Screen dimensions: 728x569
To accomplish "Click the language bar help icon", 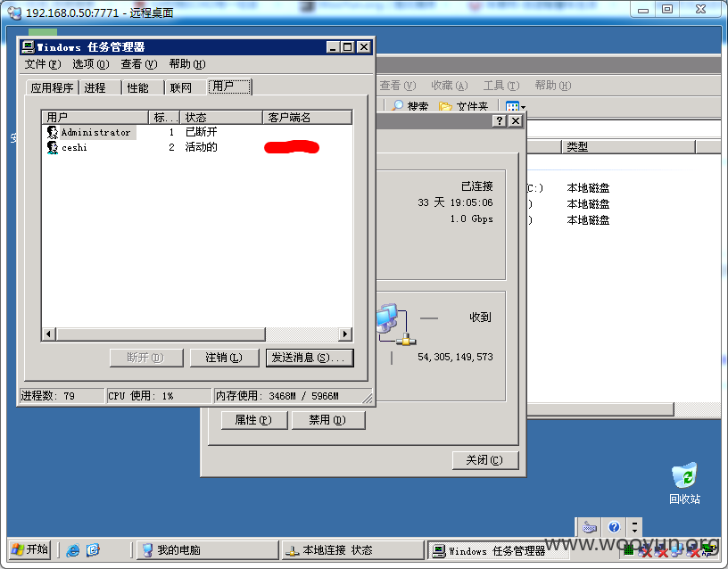I will (614, 527).
